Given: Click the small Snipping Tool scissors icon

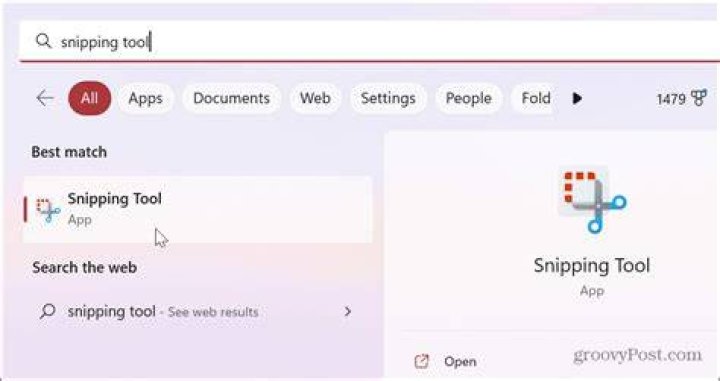Looking at the screenshot, I should [48, 210].
